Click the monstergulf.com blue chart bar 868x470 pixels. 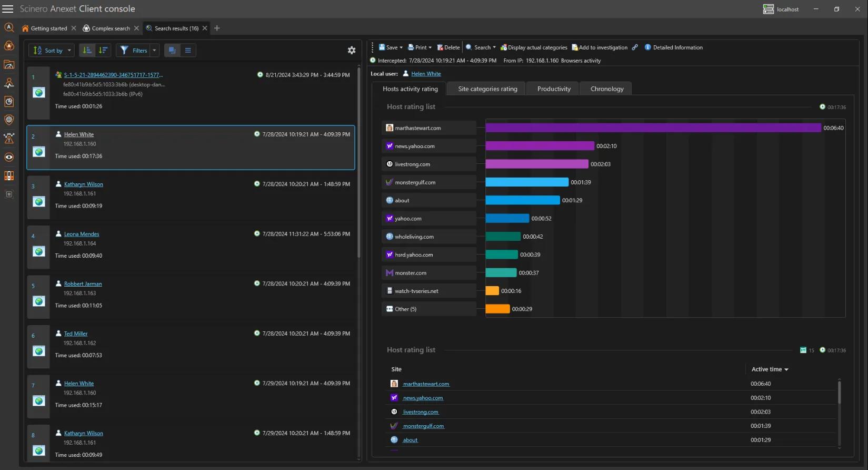point(527,182)
